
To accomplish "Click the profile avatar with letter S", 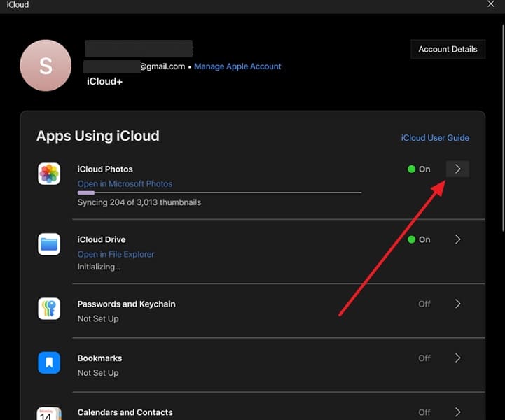I will 46,66.
